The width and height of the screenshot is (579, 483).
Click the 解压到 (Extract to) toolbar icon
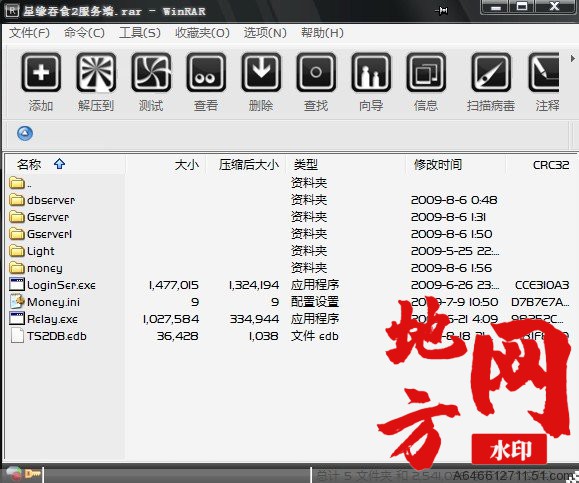pyautogui.click(x=96, y=72)
